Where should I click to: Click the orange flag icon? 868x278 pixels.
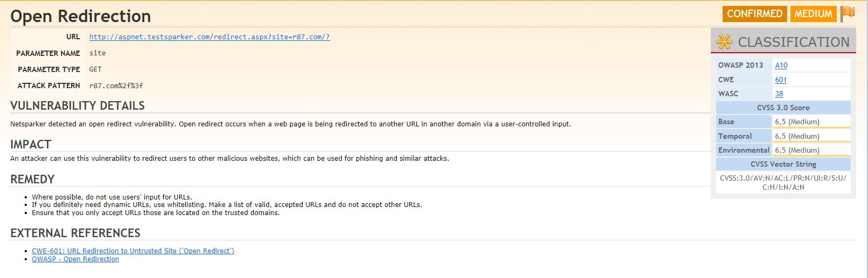coord(848,13)
